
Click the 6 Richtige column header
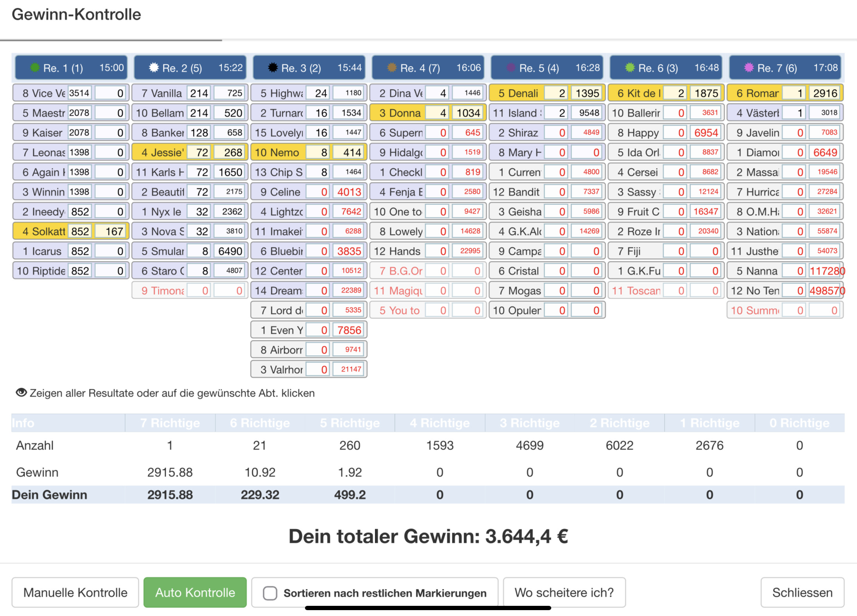(260, 423)
